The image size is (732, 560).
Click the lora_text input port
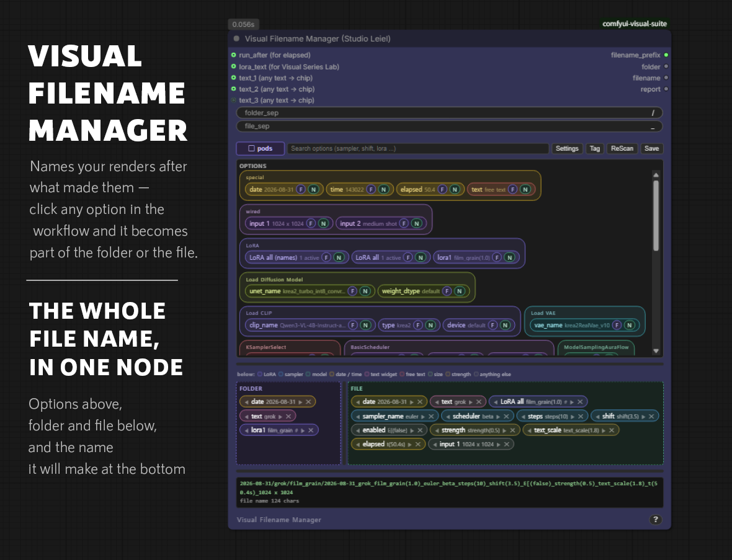point(233,66)
